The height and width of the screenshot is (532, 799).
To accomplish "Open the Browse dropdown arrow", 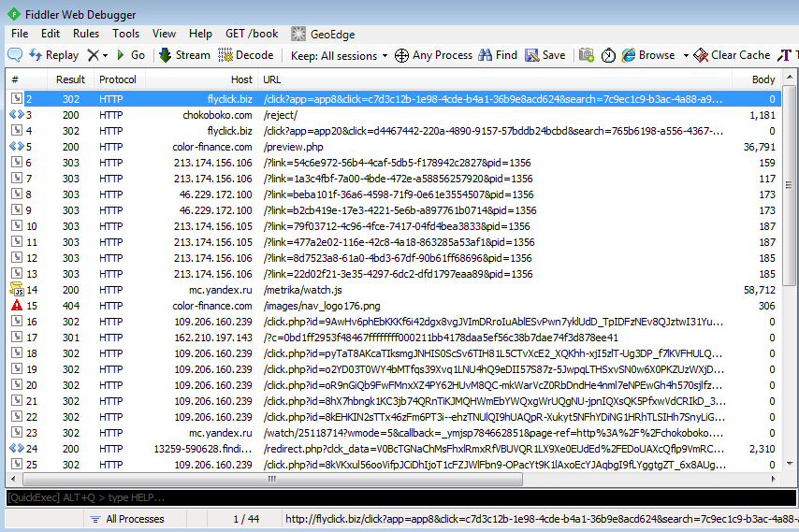I will 686,55.
